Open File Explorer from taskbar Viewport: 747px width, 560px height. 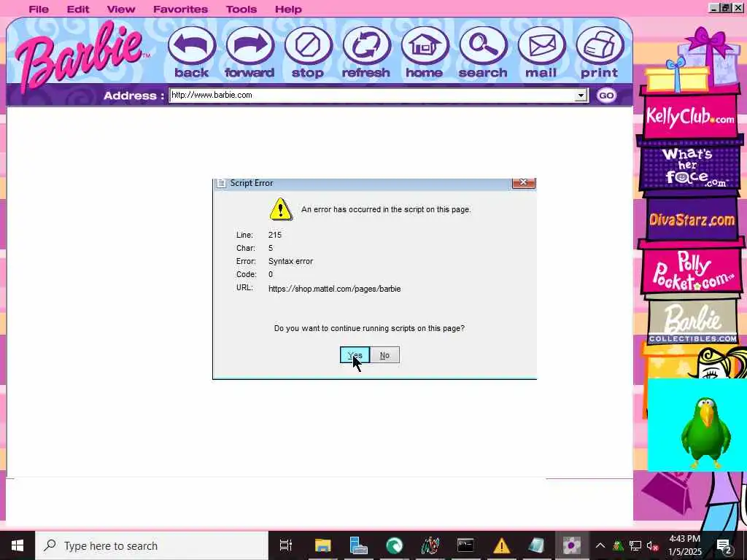point(322,545)
